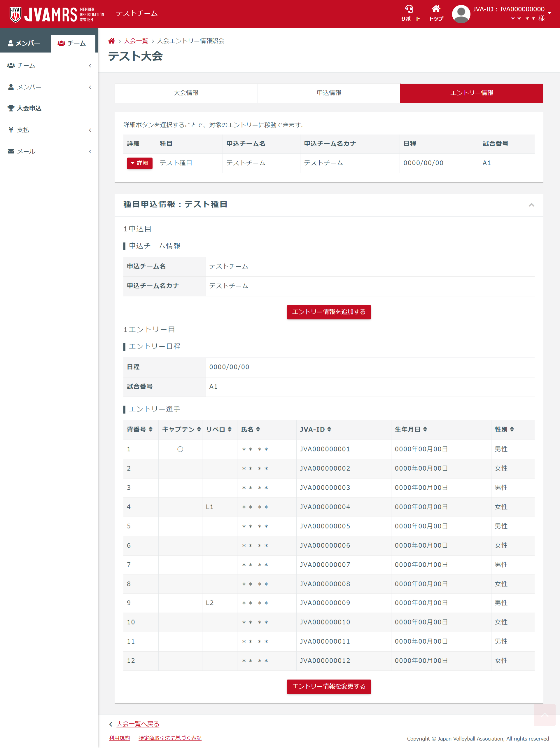560x749 pixels.
Task: Collapse the 種目申込情報 panel chevron
Action: [x=531, y=205]
